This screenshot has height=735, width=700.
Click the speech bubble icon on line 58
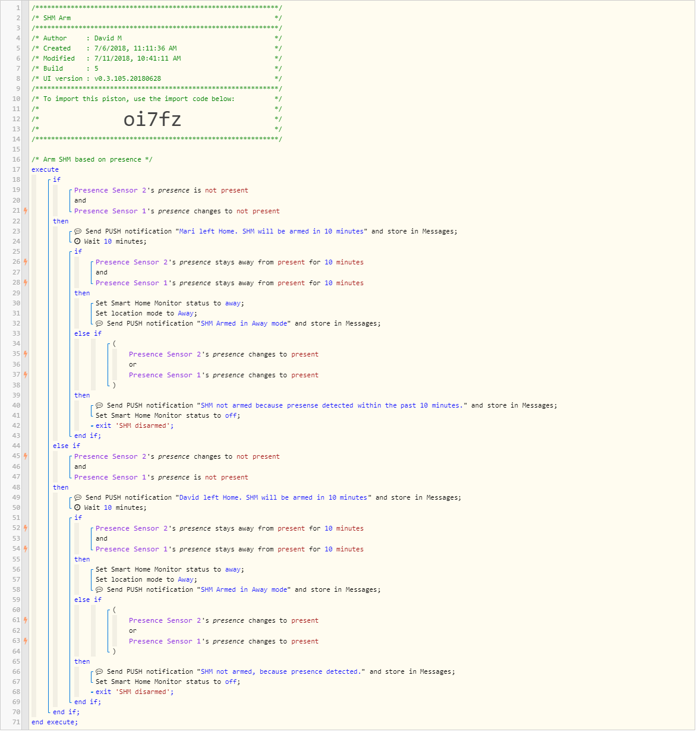(x=99, y=590)
